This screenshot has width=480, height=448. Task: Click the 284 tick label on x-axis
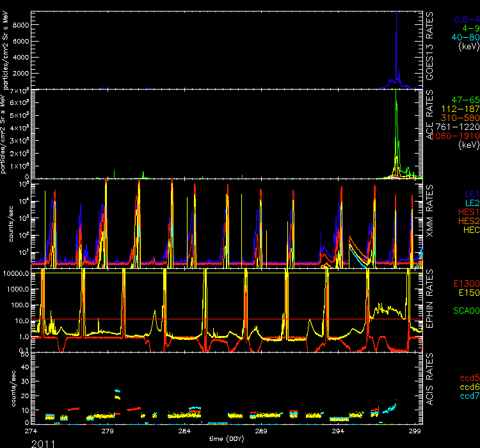184,431
